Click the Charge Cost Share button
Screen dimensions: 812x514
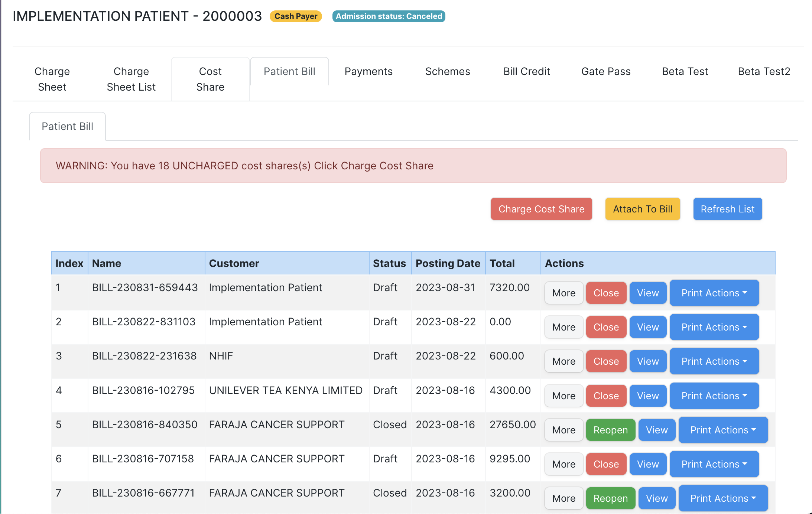click(x=541, y=209)
